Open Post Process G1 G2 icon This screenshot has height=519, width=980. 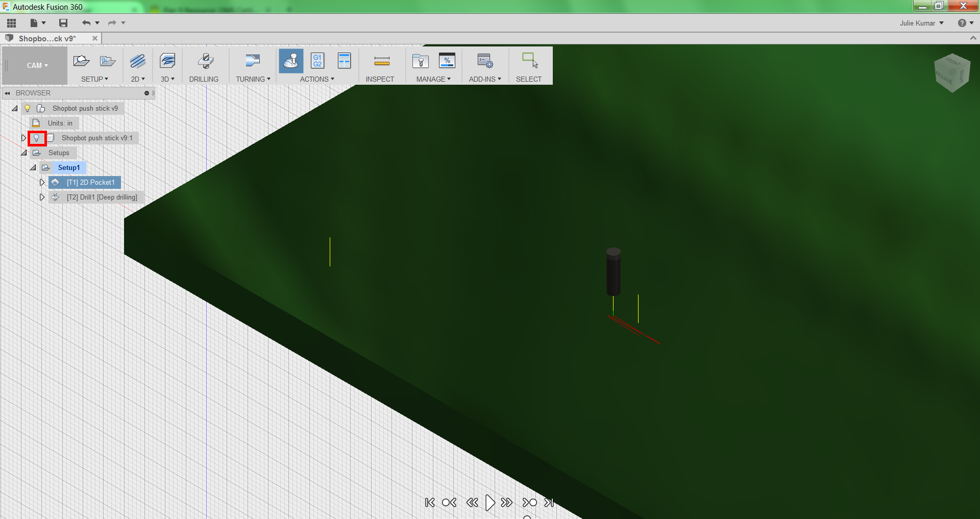coord(317,61)
